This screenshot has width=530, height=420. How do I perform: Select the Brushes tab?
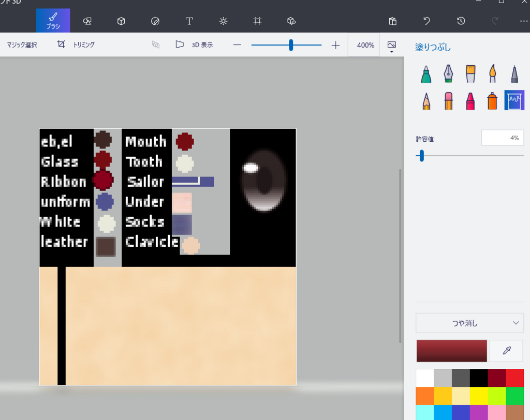(53, 21)
